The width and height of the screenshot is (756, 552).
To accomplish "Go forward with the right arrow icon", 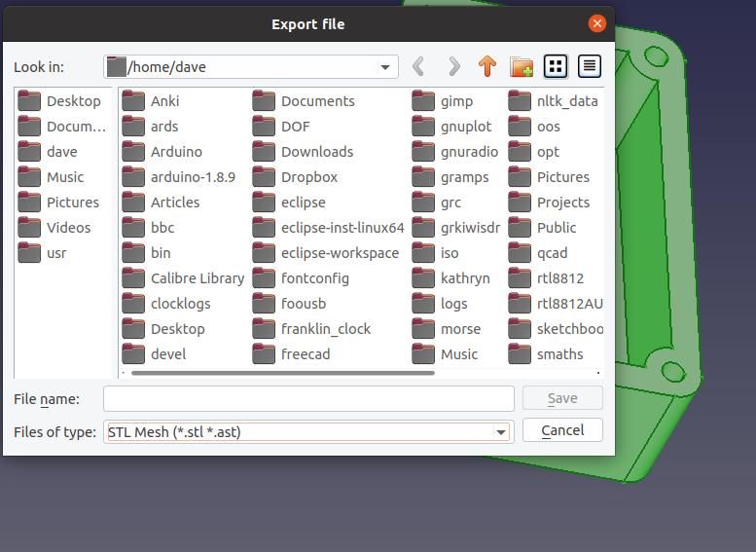I will tap(453, 66).
